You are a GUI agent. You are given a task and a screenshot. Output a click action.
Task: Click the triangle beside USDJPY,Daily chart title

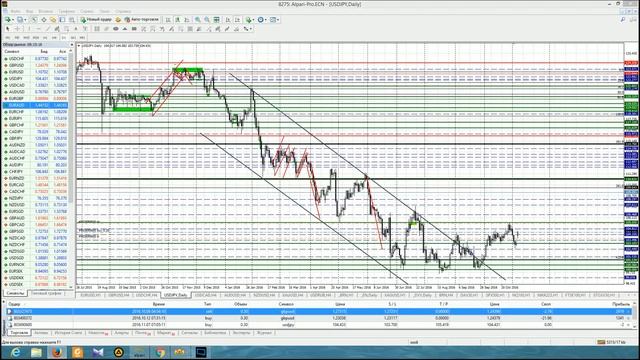click(x=79, y=46)
